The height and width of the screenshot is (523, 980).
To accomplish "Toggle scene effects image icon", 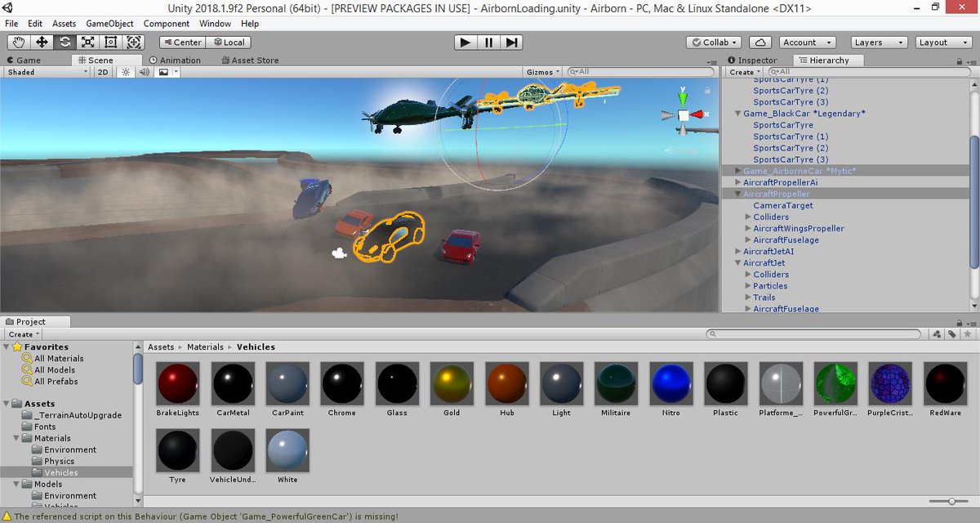I will 163,72.
